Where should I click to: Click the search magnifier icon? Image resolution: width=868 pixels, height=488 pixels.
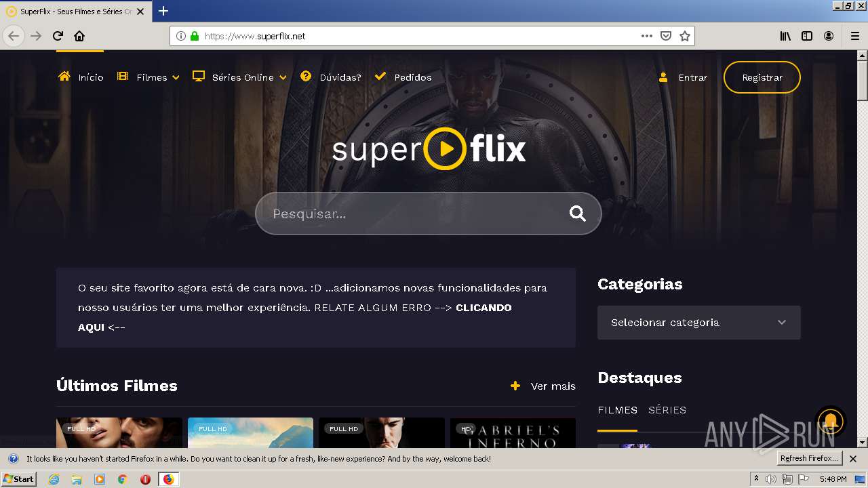coord(578,213)
